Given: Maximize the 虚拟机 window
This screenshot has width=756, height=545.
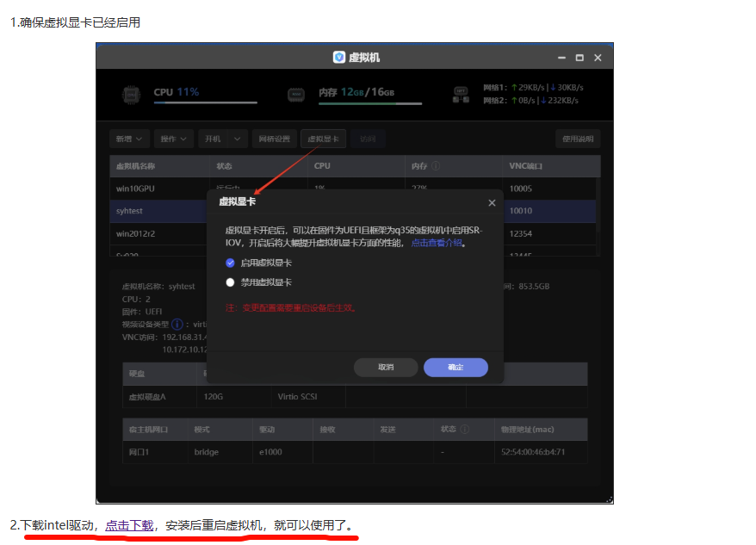Looking at the screenshot, I should point(579,58).
